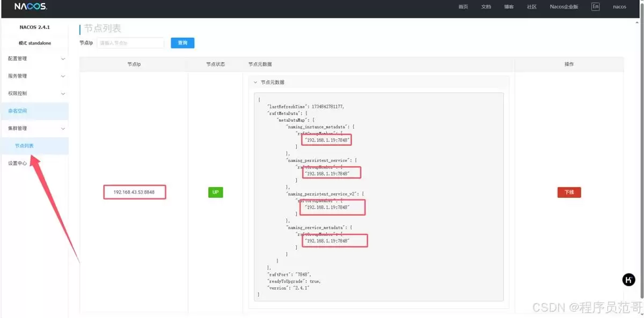
Task: Click the naming_instance_metadata key line
Action: (x=321, y=127)
